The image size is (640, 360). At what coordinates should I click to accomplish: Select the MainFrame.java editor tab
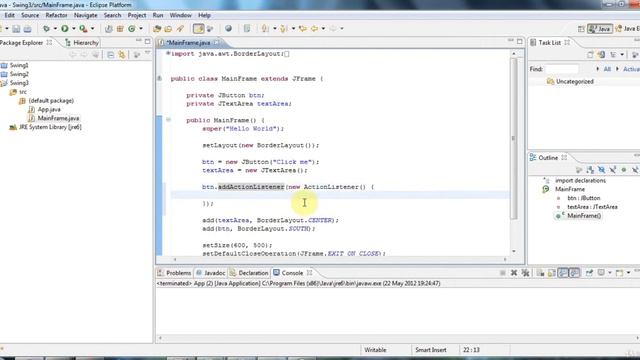point(188,42)
